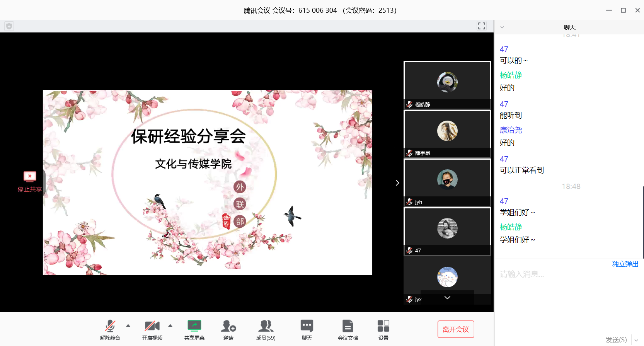Open the settings icon in toolbar
Screen dimensions: 644x346
[383, 326]
